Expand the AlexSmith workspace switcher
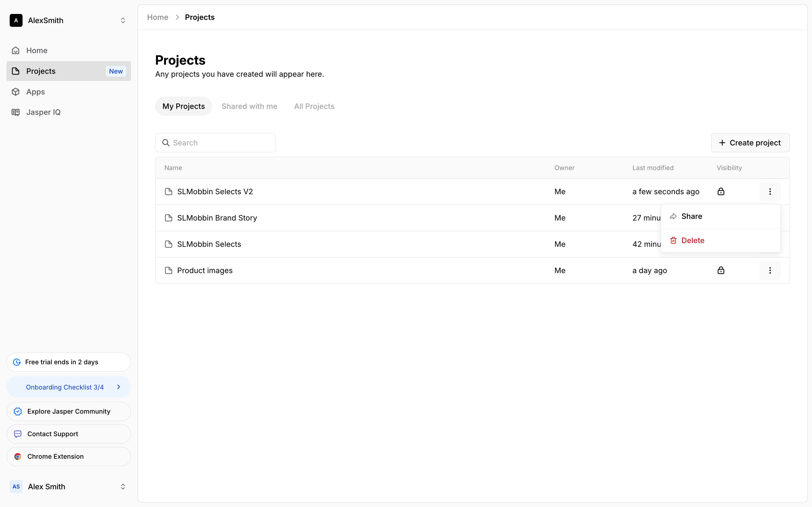 coord(123,20)
